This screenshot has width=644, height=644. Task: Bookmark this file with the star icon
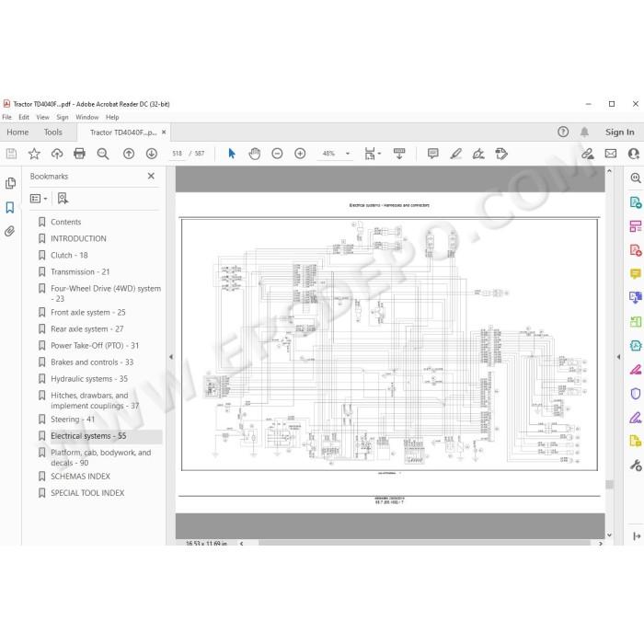click(x=34, y=154)
